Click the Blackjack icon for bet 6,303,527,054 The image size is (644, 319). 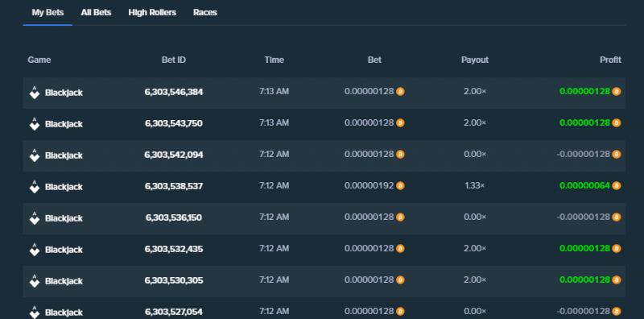(x=35, y=312)
